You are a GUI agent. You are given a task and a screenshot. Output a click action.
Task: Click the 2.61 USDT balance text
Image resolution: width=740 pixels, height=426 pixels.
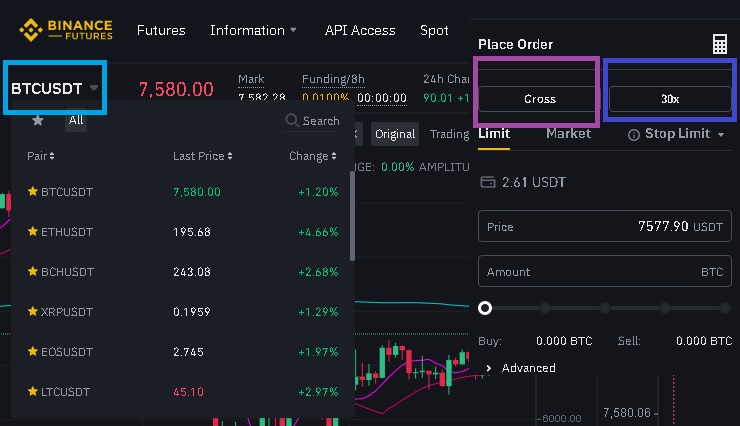coord(533,182)
